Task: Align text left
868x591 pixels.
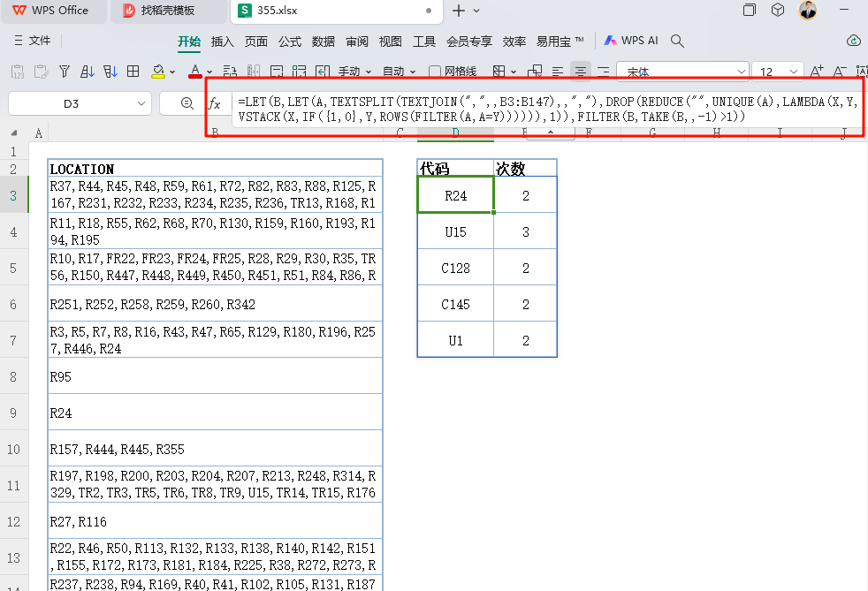Action: (558, 72)
